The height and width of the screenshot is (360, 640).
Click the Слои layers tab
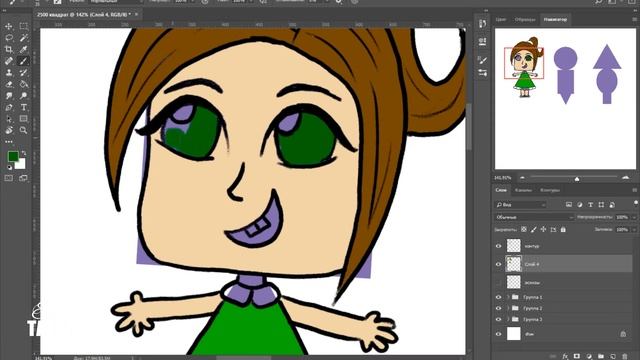501,190
